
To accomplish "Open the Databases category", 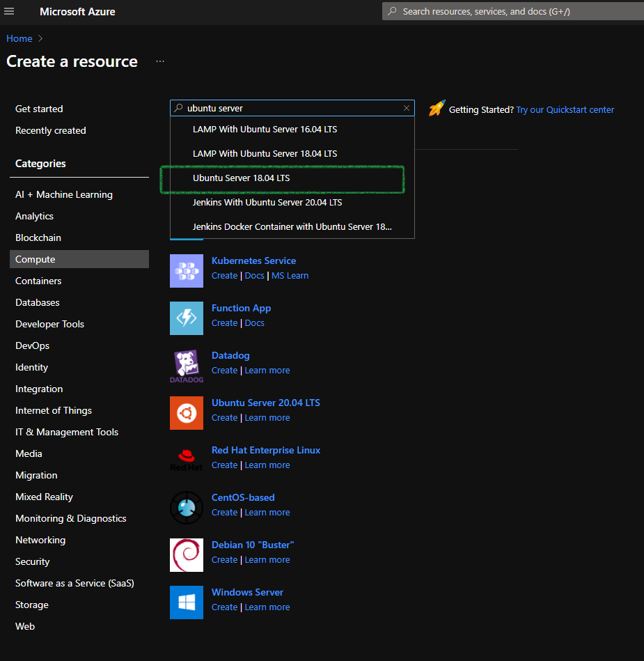I will pyautogui.click(x=37, y=302).
